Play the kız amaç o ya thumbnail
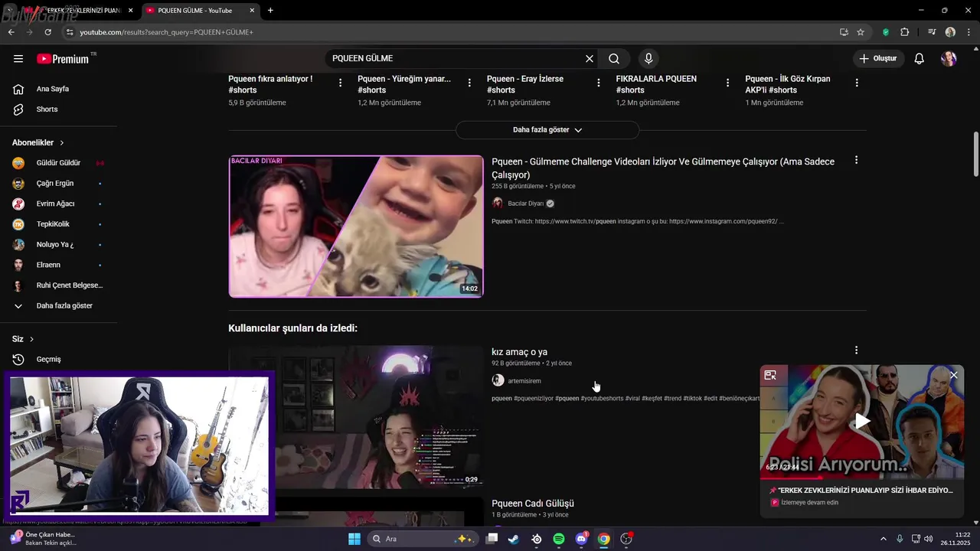 click(356, 417)
